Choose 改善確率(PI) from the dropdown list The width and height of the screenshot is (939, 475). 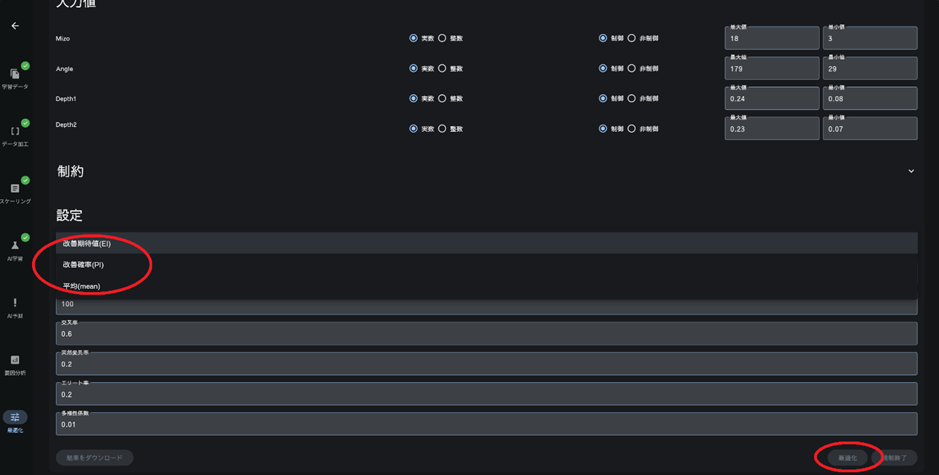point(84,265)
